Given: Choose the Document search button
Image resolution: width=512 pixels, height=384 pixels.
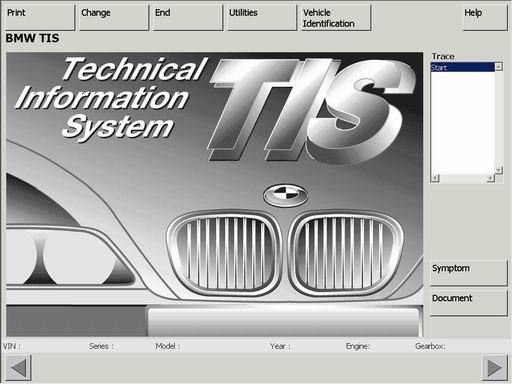Looking at the screenshot, I should click(469, 302).
